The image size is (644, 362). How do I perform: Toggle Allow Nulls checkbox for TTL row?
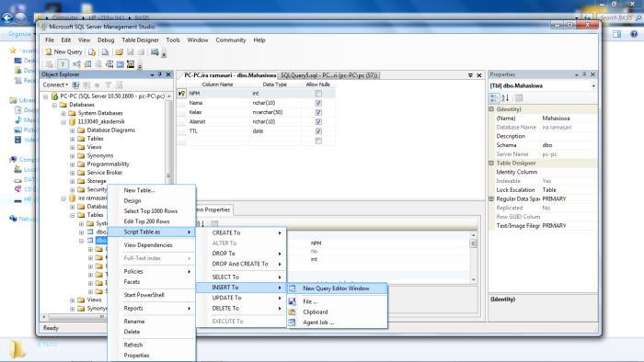pyautogui.click(x=318, y=131)
